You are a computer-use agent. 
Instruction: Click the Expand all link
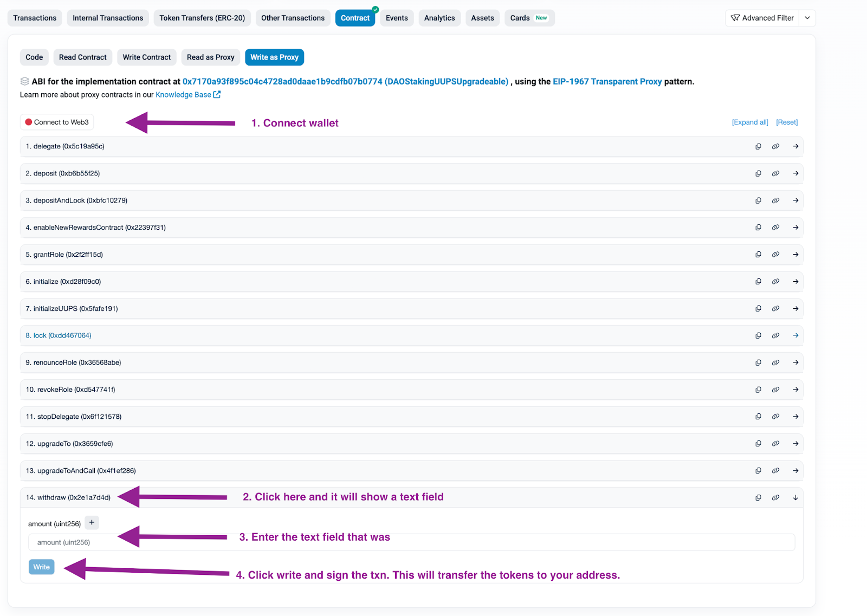[x=750, y=122]
